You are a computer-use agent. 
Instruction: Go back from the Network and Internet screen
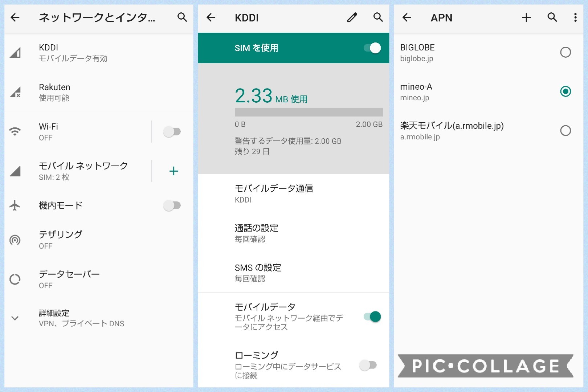point(15,17)
